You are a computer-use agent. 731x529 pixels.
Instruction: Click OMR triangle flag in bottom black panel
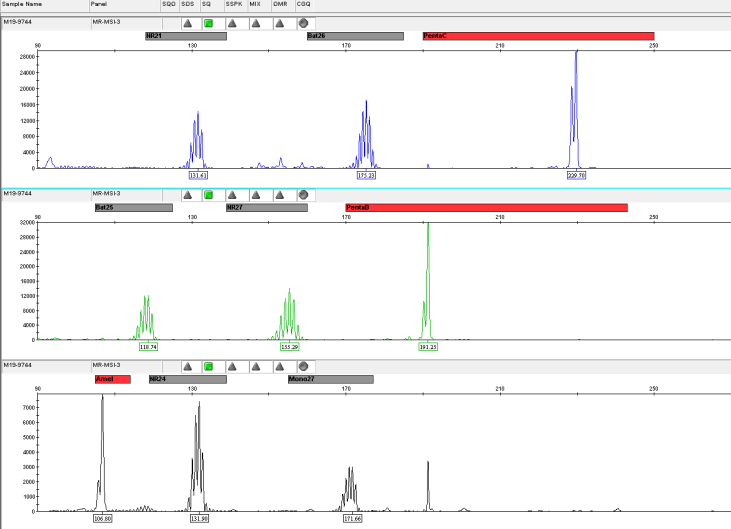[280, 366]
